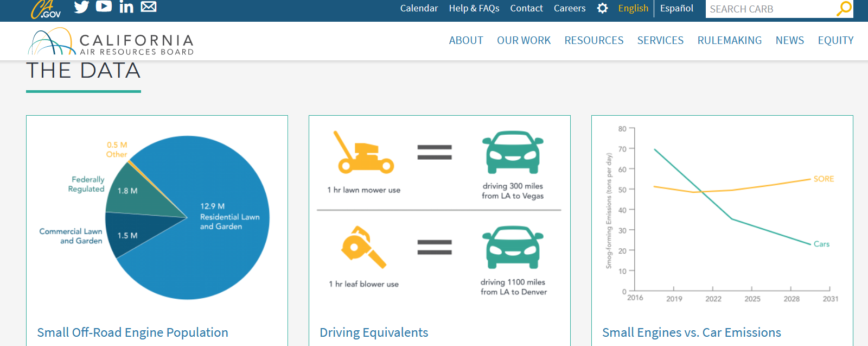868x346 pixels.
Task: Open the CA.gov logo link
Action: (x=46, y=9)
